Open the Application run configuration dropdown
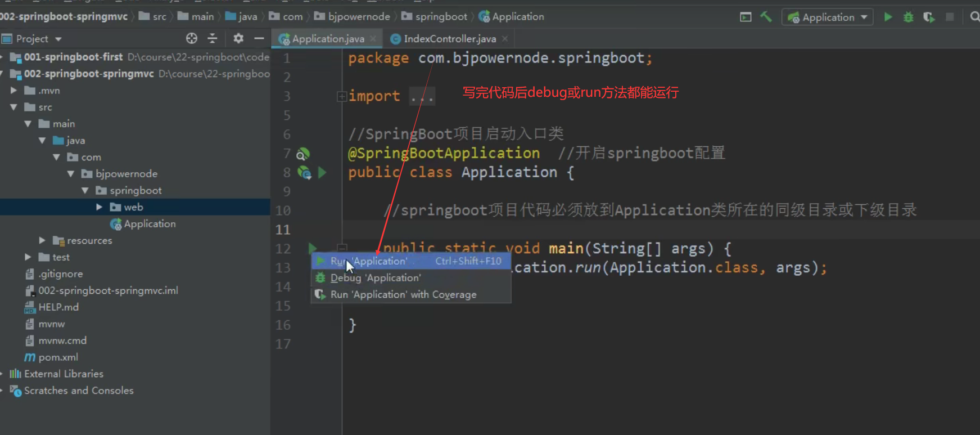 coord(827,17)
